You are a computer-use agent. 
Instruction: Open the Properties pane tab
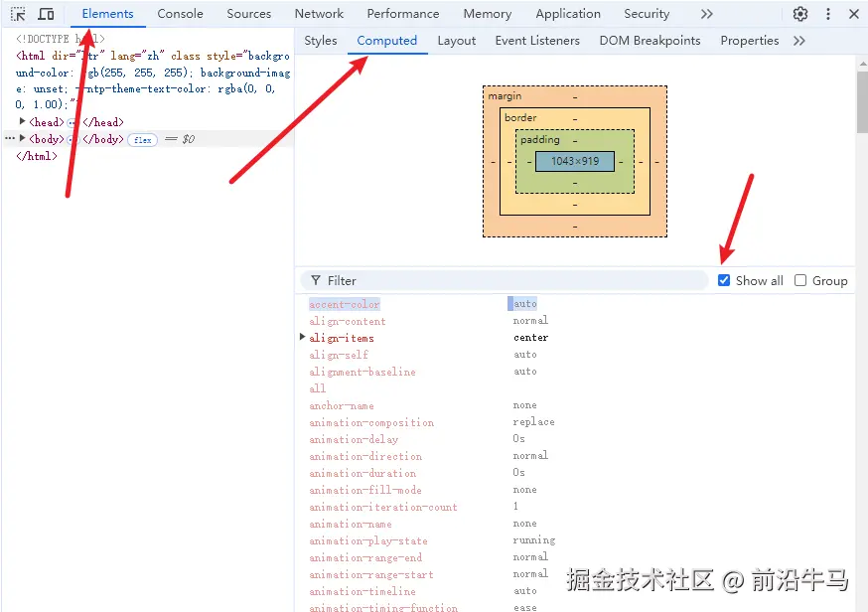(750, 41)
